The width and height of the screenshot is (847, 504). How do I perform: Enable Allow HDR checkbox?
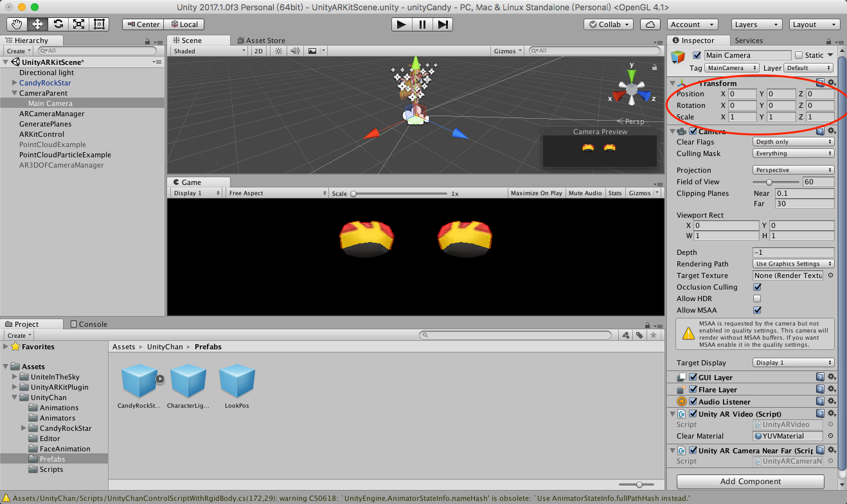pyautogui.click(x=757, y=299)
